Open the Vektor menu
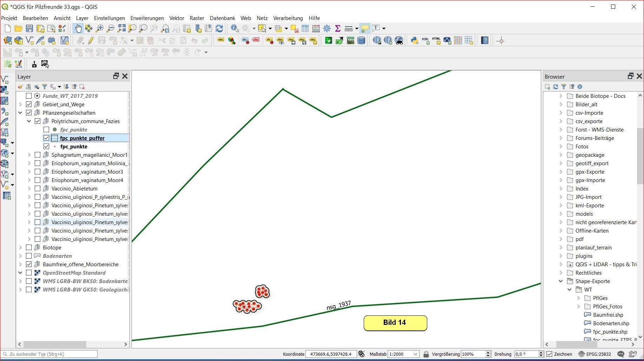The height and width of the screenshot is (361, 644). (176, 18)
